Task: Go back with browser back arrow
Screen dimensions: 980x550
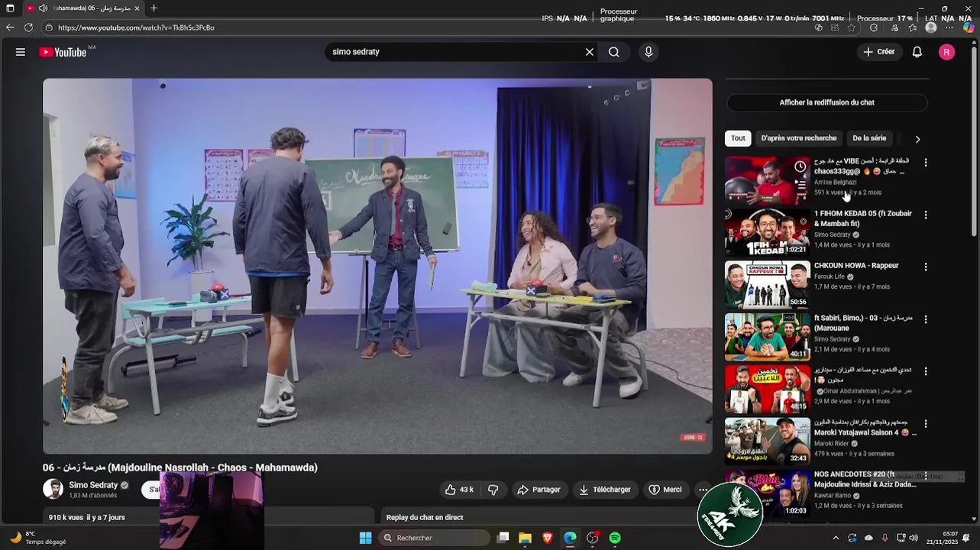Action: coord(10,27)
